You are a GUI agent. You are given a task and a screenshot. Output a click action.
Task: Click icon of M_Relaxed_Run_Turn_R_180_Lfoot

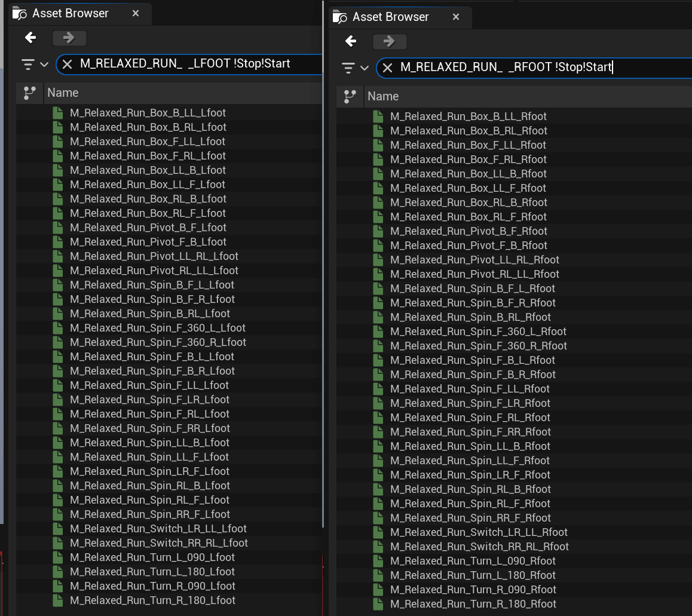click(x=58, y=600)
